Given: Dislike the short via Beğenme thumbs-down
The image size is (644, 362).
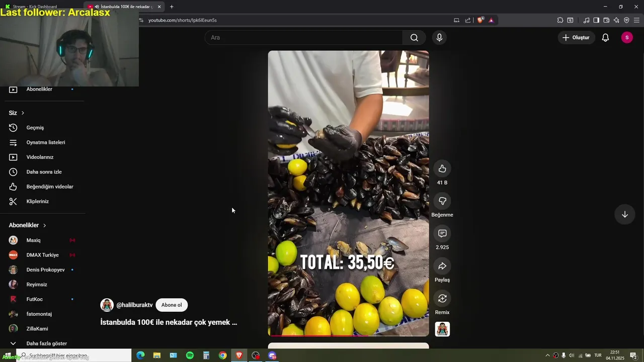Looking at the screenshot, I should (x=442, y=201).
